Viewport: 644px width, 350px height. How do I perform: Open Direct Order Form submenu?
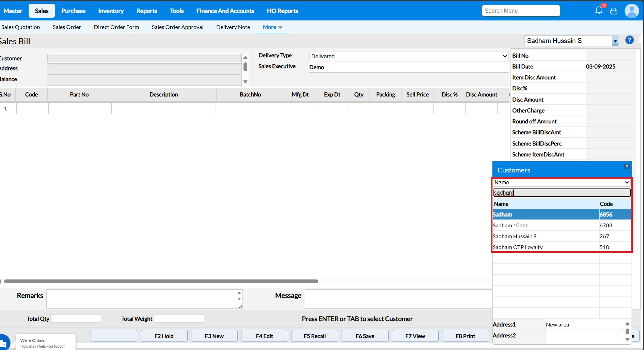[x=116, y=27]
